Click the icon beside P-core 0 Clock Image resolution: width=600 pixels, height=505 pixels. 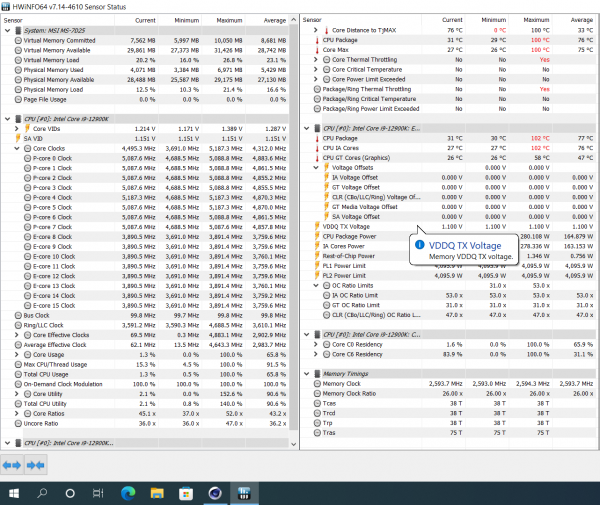tap(27, 158)
